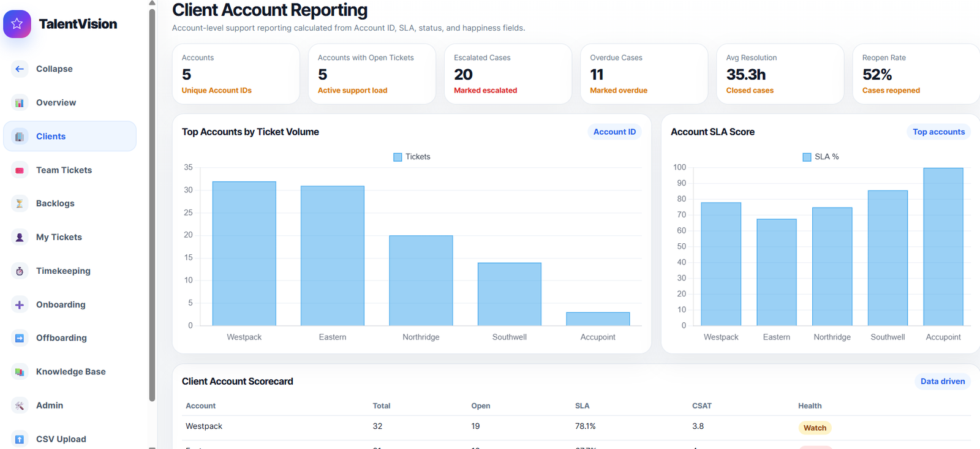Viewport: 980px width, 449px height.
Task: Click the Southwell bar in SLA Score chart
Action: click(888, 258)
